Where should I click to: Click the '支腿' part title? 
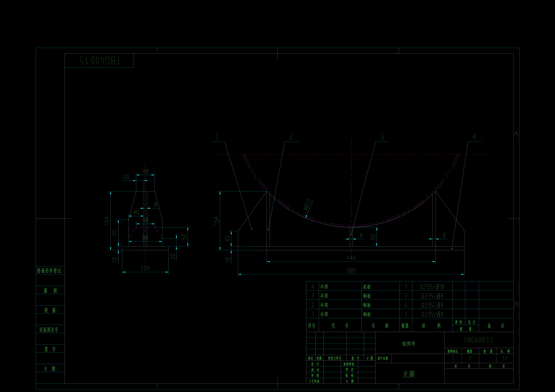(409, 374)
